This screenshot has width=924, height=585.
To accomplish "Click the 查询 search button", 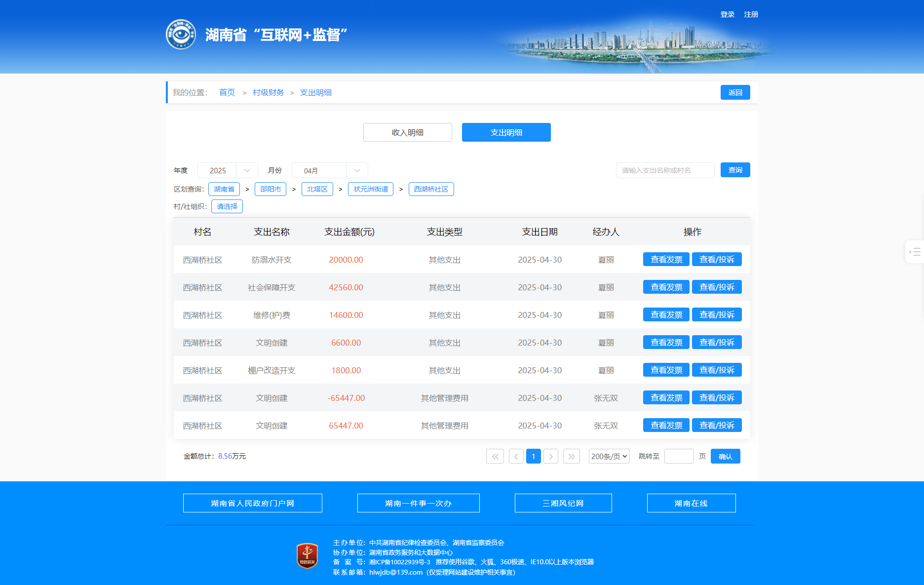I will click(735, 170).
